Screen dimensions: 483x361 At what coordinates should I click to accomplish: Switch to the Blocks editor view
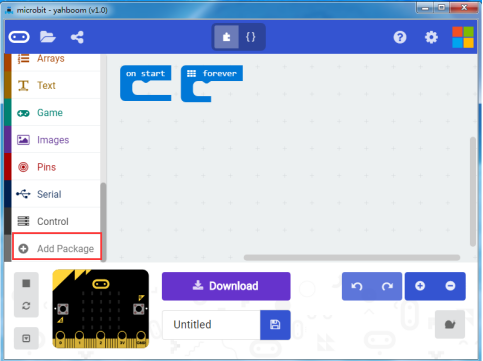[226, 37]
